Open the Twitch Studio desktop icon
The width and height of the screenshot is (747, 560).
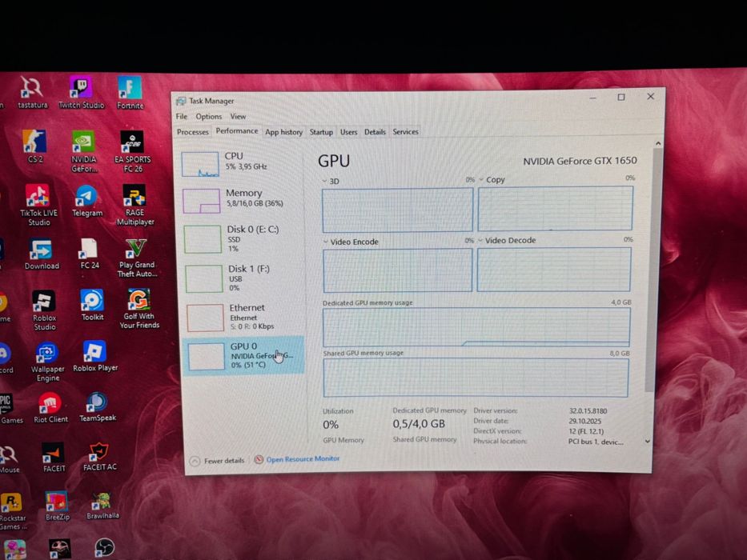(x=81, y=92)
